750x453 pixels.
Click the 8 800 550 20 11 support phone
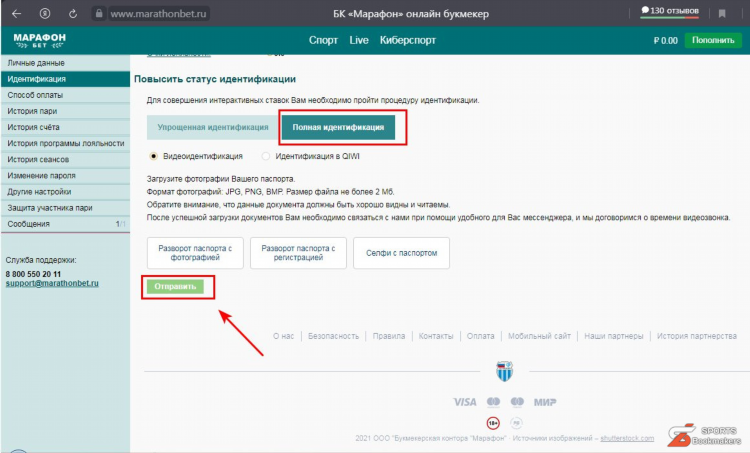33,274
